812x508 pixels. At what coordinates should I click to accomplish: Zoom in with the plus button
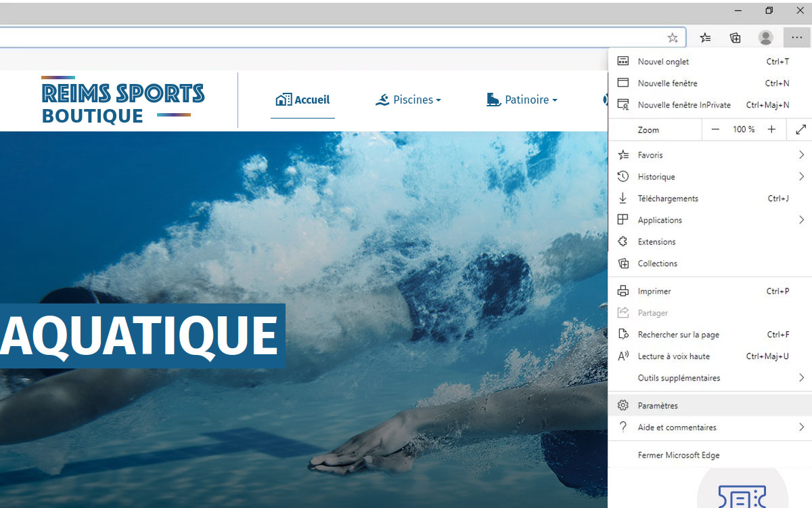[x=771, y=129]
